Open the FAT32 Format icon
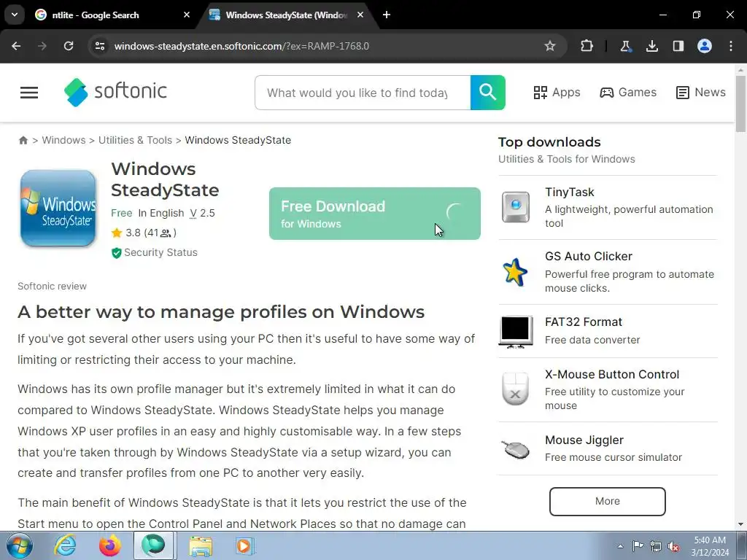 tap(516, 331)
